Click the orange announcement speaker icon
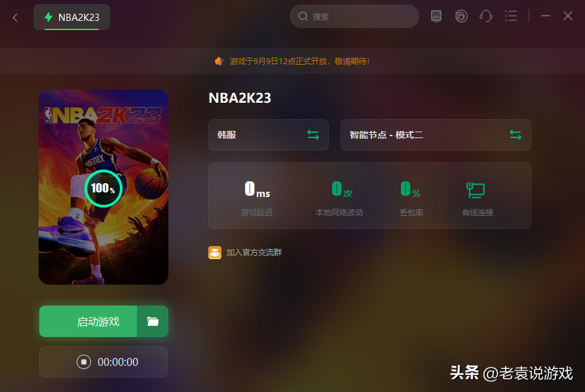Screen dimensions: 585x392 219,61
